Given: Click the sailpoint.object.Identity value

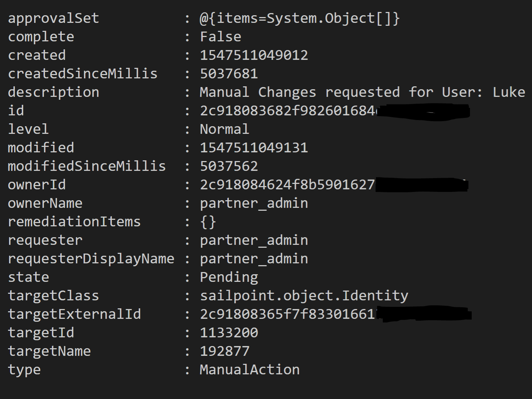Looking at the screenshot, I should (304, 296).
